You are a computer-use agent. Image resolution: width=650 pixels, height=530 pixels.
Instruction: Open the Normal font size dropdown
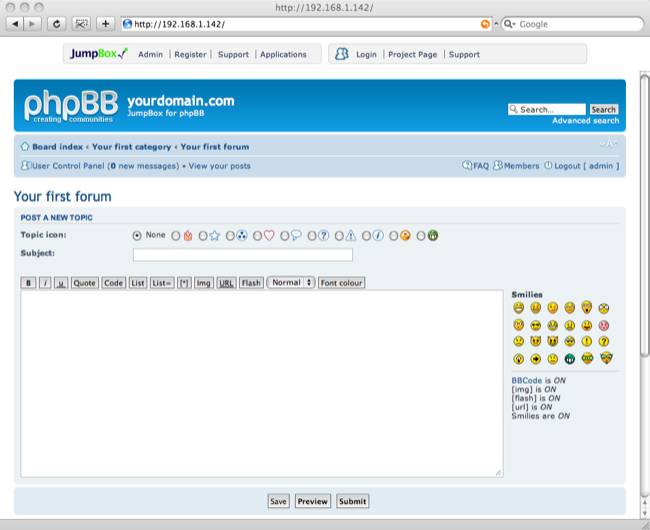[x=291, y=283]
